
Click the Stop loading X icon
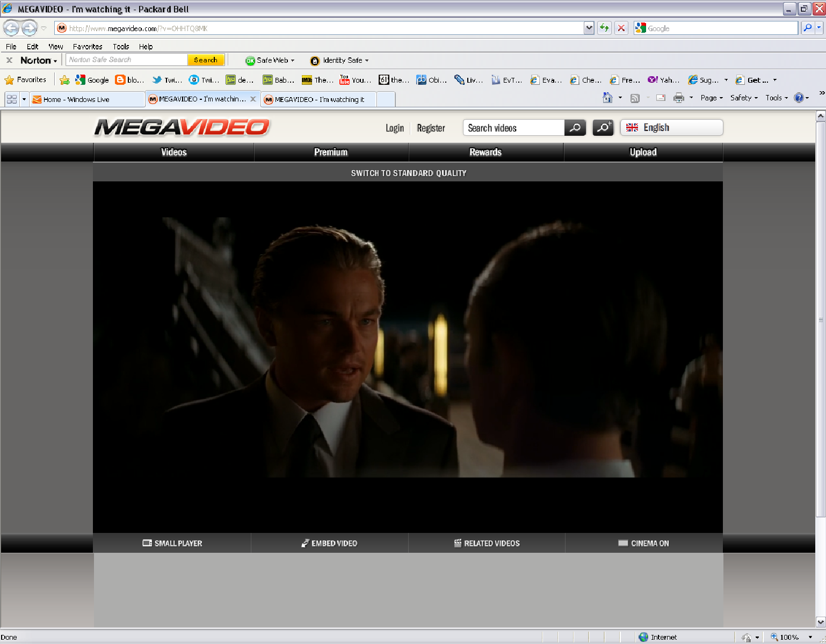621,28
